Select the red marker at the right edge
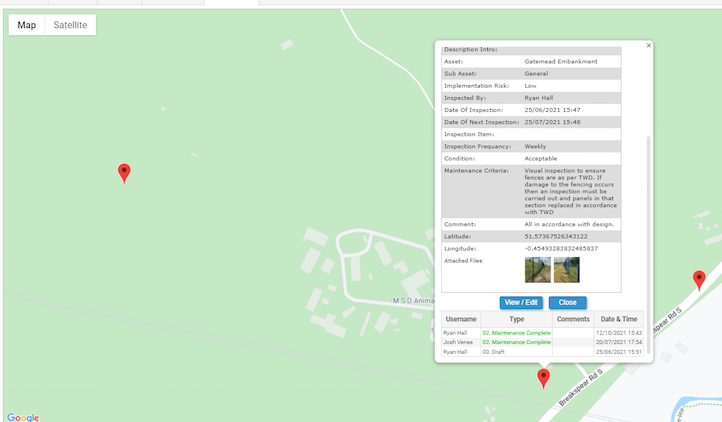 tap(699, 279)
